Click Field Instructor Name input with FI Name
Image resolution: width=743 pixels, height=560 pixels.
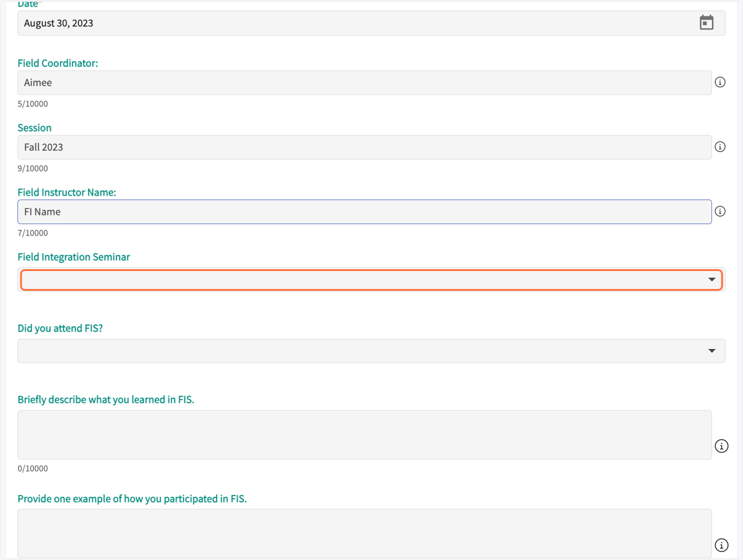(x=365, y=212)
